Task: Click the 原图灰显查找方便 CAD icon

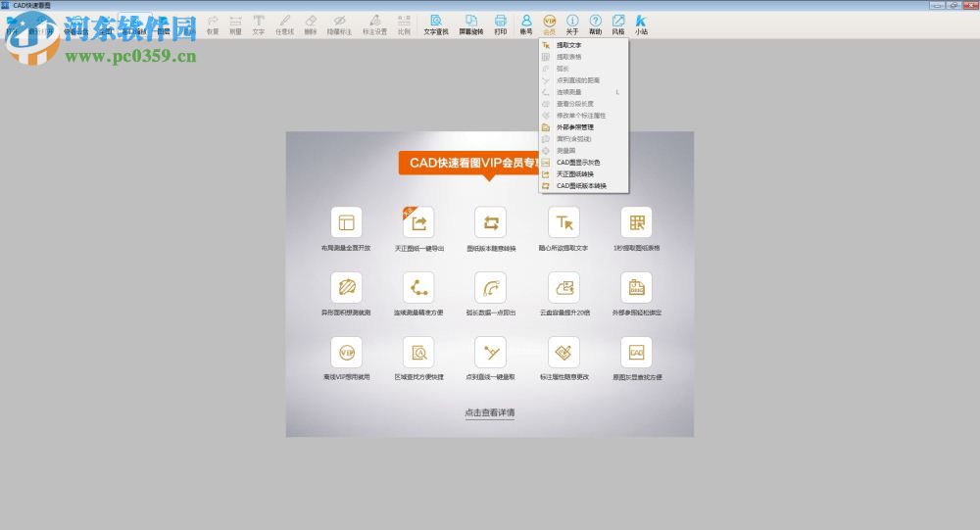Action: click(x=636, y=353)
